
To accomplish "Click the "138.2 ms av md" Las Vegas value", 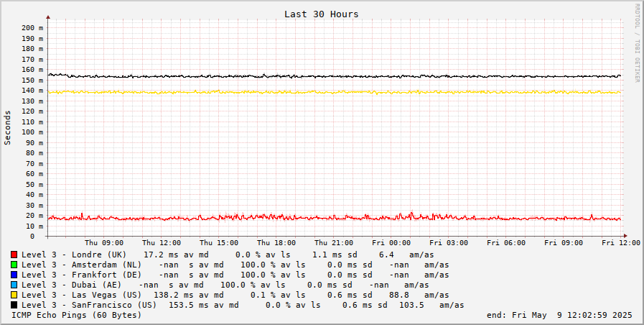I will click(189, 295).
